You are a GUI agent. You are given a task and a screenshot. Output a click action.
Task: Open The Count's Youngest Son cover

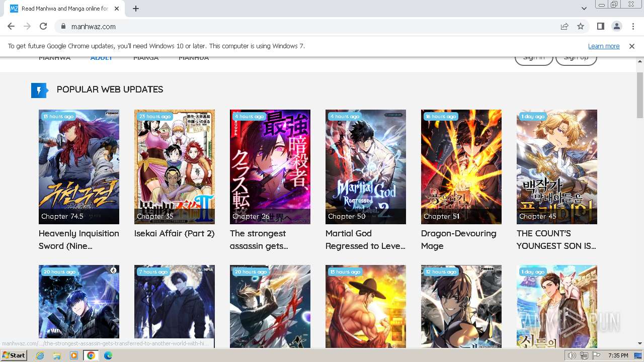point(557,167)
